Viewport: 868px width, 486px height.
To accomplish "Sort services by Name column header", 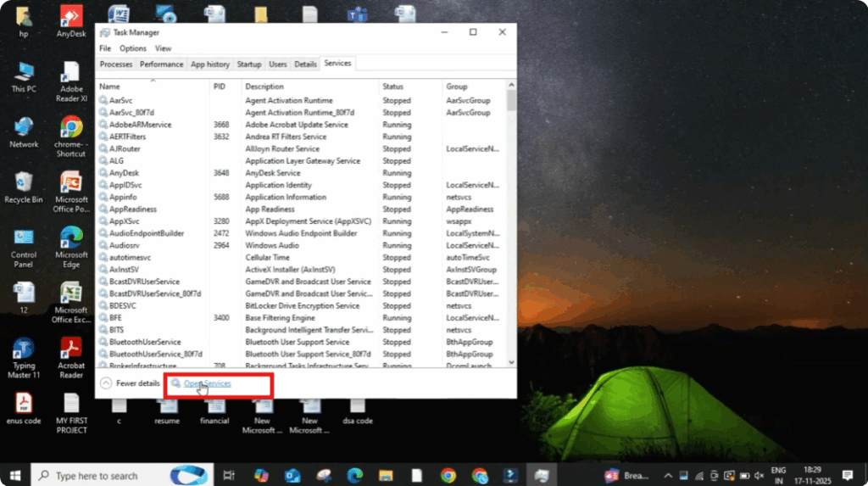I will 109,87.
